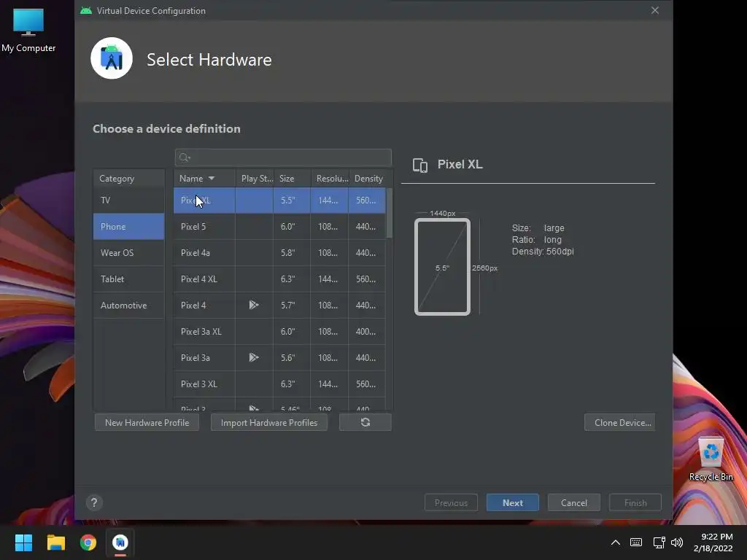Select the Pixel 3a XL device row

(279, 332)
